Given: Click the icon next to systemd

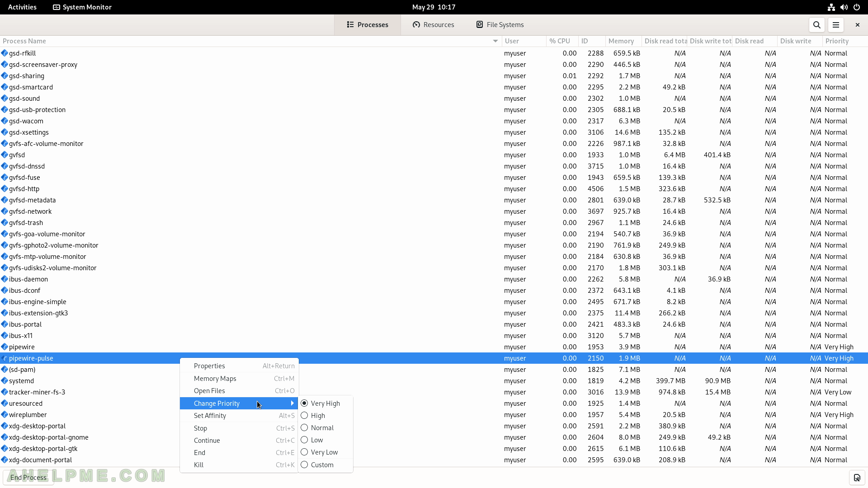Looking at the screenshot, I should 5,381.
